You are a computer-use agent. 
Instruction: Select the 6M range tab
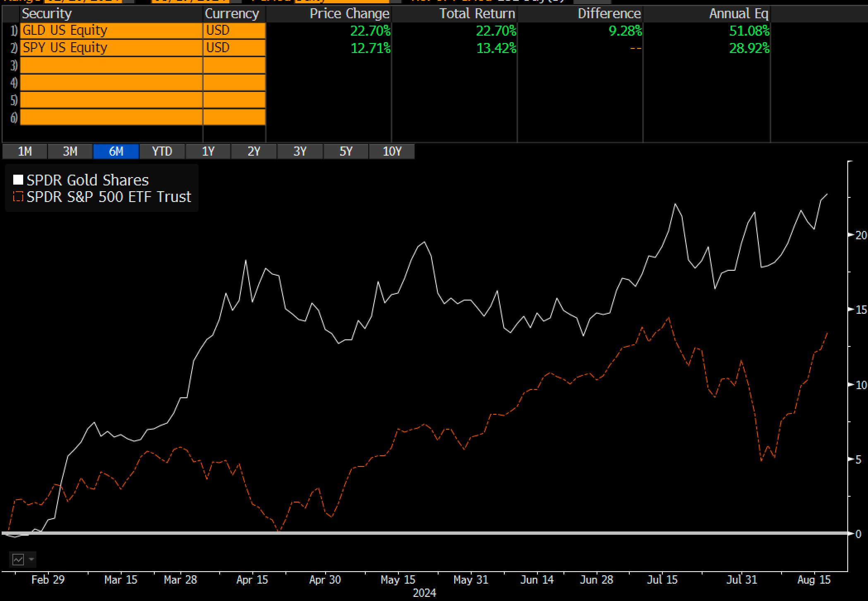click(x=116, y=151)
